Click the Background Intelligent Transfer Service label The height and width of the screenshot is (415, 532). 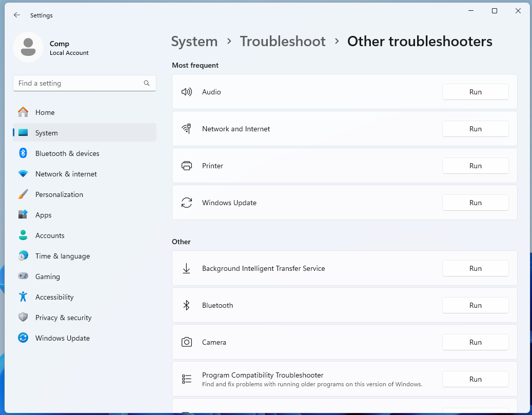click(x=263, y=268)
